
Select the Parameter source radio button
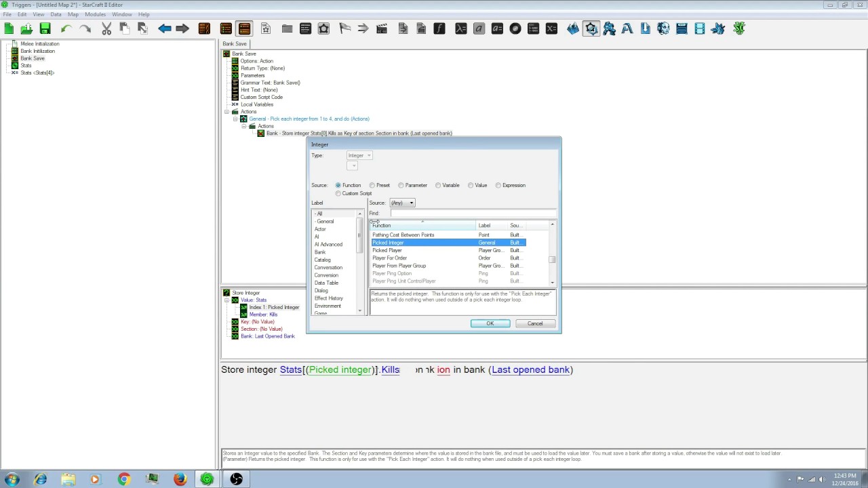(401, 185)
